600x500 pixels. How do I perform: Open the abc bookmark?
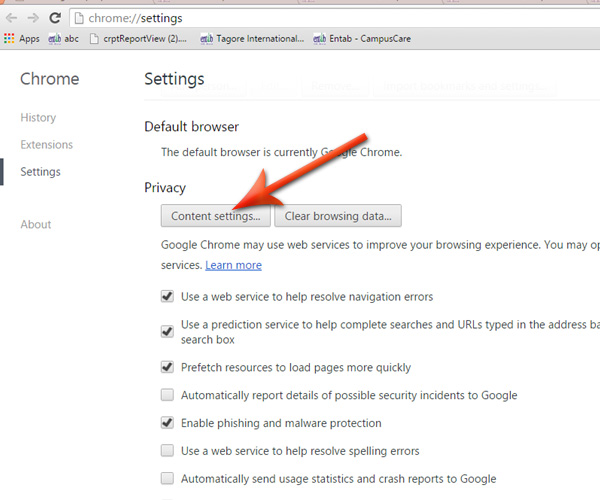tap(63, 39)
